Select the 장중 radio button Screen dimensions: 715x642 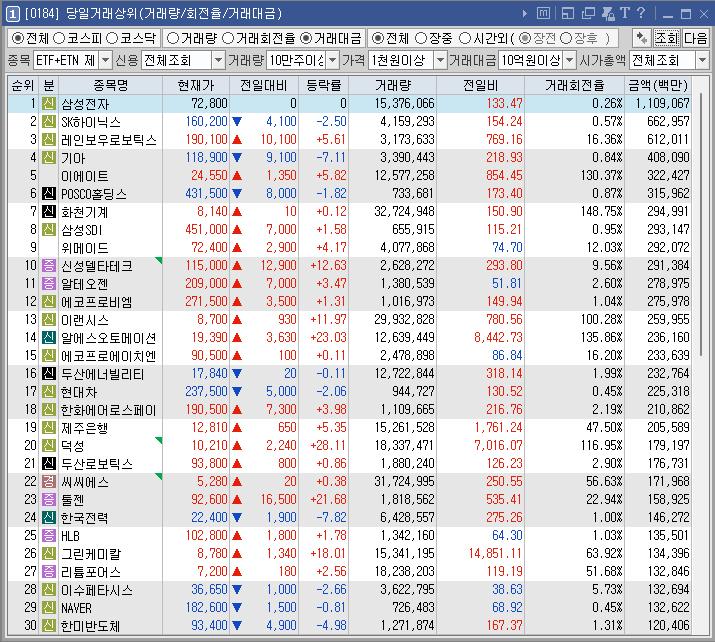(421, 38)
